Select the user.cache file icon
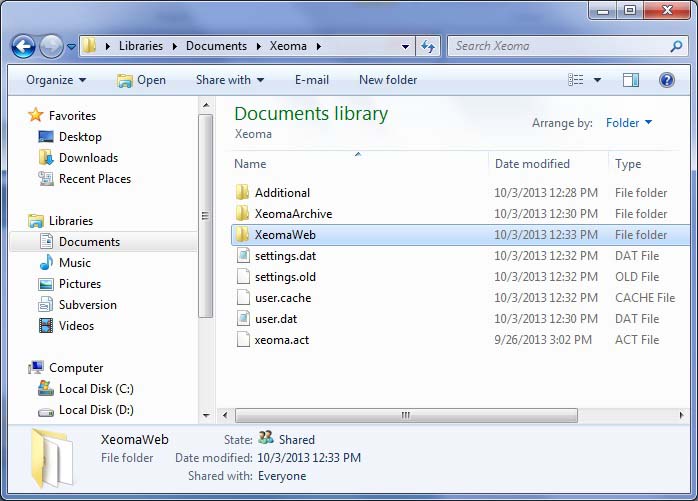This screenshot has width=698, height=501. tap(243, 297)
